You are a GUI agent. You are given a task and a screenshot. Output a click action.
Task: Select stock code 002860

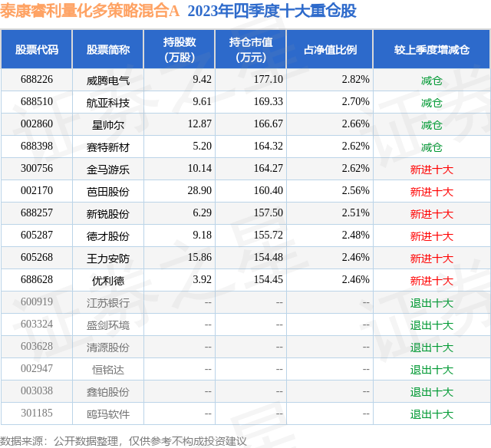tap(37, 124)
